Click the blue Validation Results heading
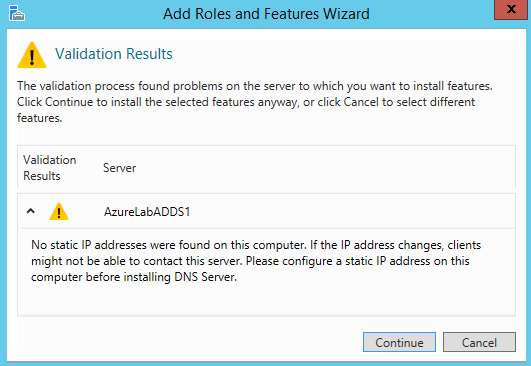Screen dimensions: 531x366 [114, 54]
